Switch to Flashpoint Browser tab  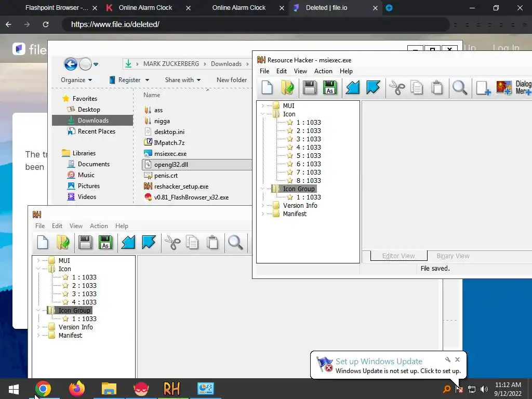tap(57, 7)
